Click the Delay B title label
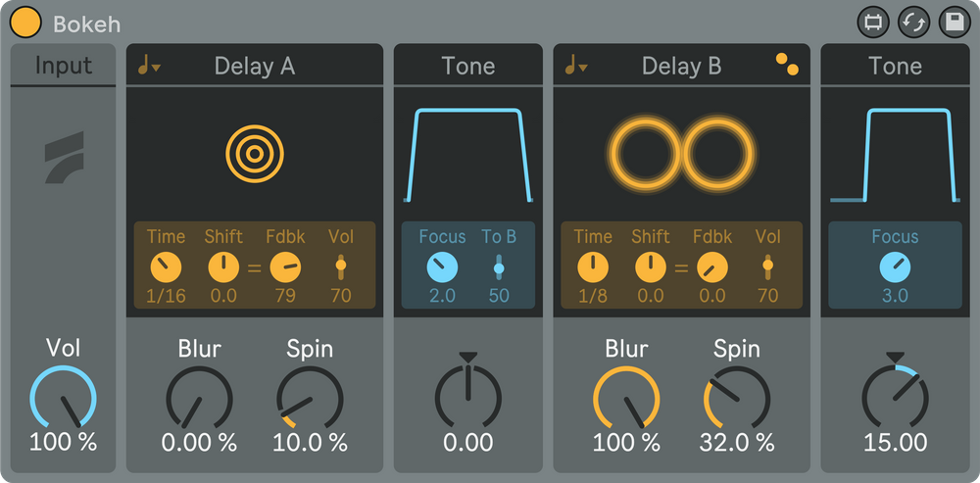980x483 pixels. 681,66
